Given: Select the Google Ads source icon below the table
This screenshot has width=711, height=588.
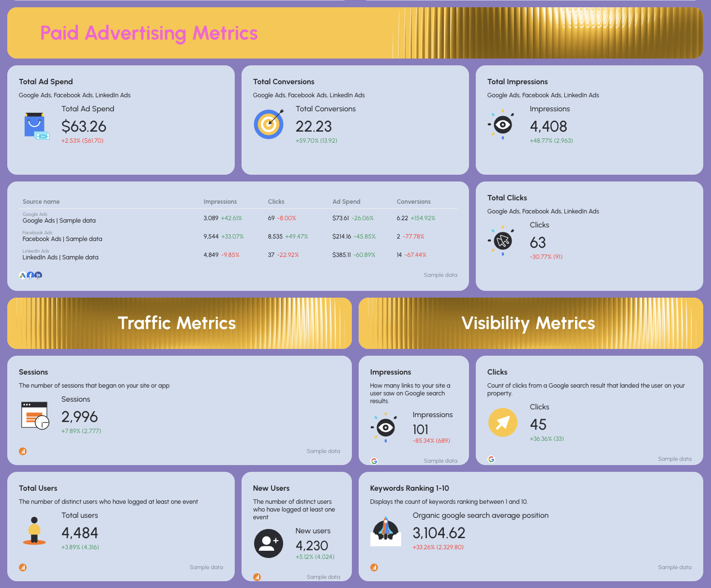Looking at the screenshot, I should click(x=22, y=275).
